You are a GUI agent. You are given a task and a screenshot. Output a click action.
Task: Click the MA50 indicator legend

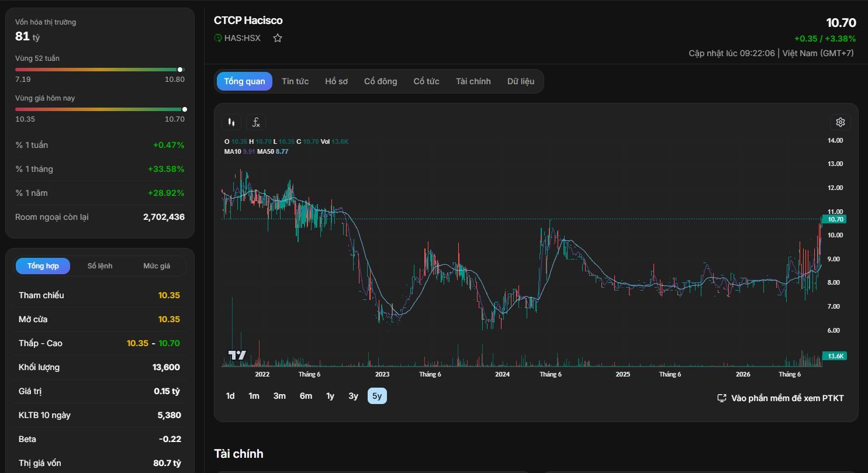[x=273, y=151]
